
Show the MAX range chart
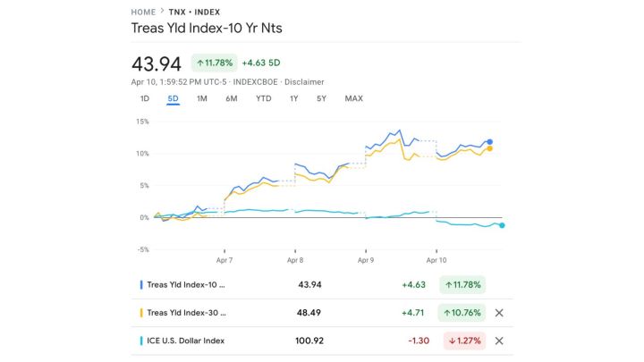[353, 98]
